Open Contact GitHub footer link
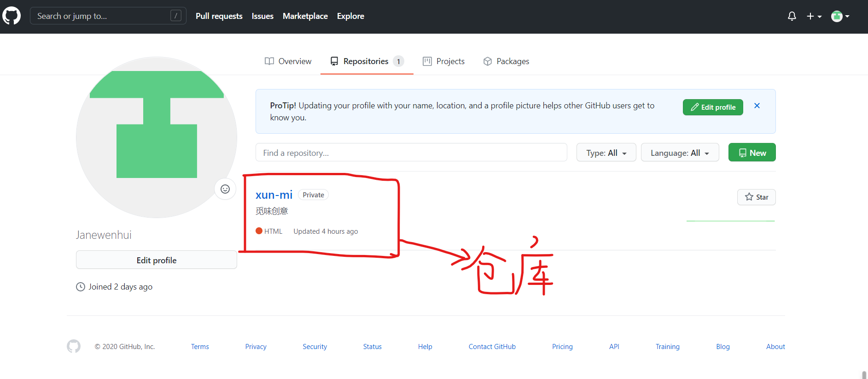The width and height of the screenshot is (868, 379). pos(492,347)
